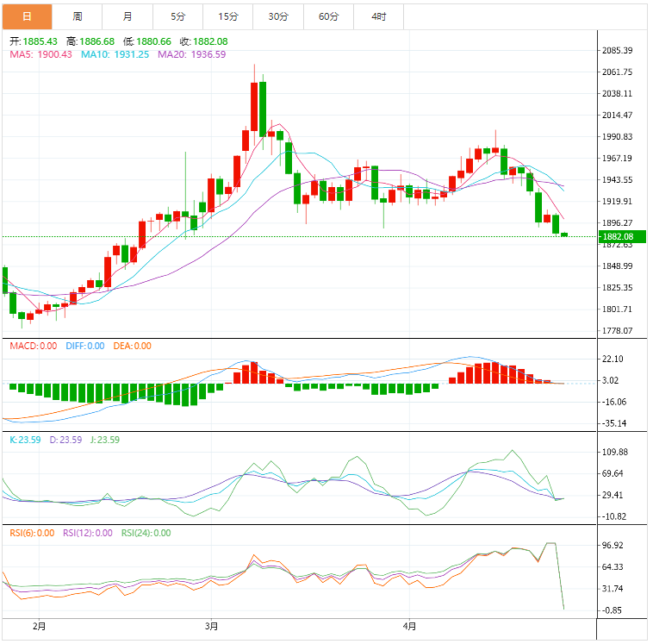Open the 30分 timeframe tab
This screenshot has width=653, height=644.
278,16
